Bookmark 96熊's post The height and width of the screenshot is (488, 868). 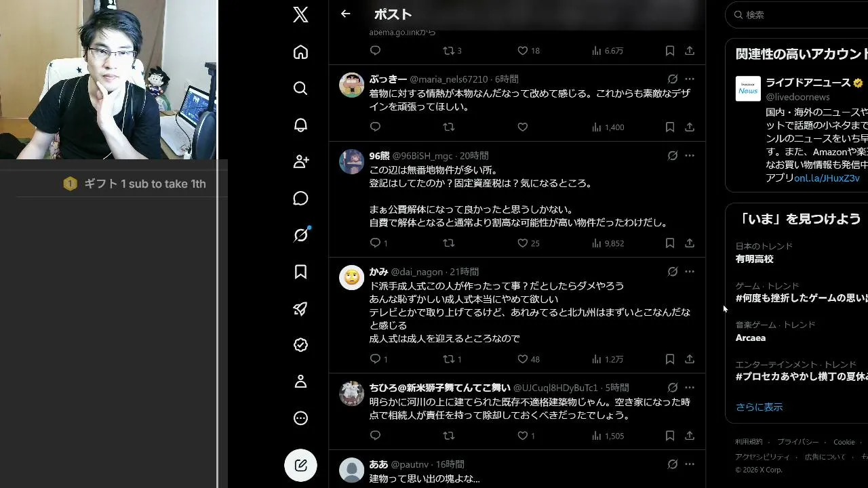(x=669, y=243)
